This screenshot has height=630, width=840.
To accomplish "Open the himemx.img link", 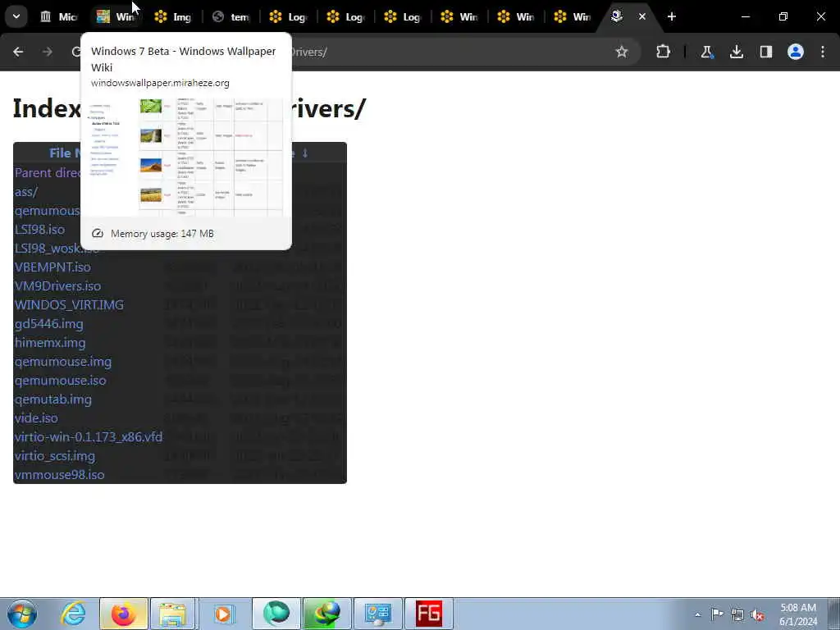I will coord(50,342).
